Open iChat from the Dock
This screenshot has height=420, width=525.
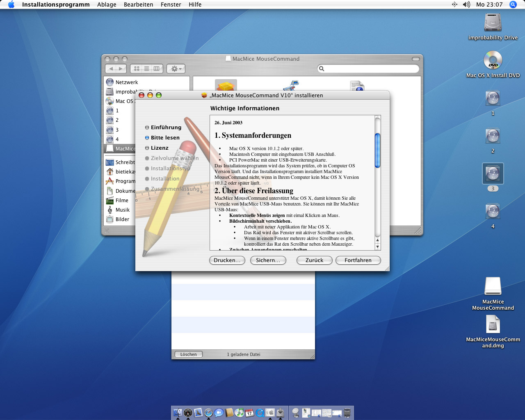(x=219, y=413)
